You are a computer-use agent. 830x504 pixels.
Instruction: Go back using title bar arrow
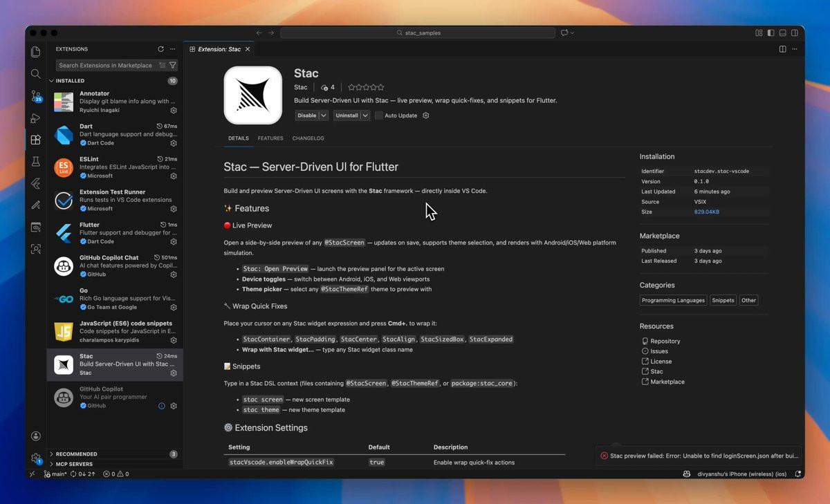tap(259, 32)
